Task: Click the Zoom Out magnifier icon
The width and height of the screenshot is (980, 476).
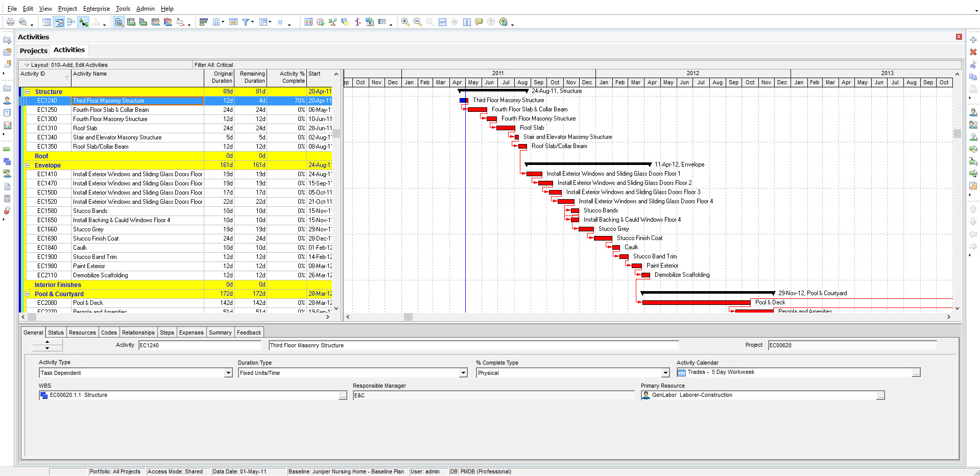Action: point(417,22)
